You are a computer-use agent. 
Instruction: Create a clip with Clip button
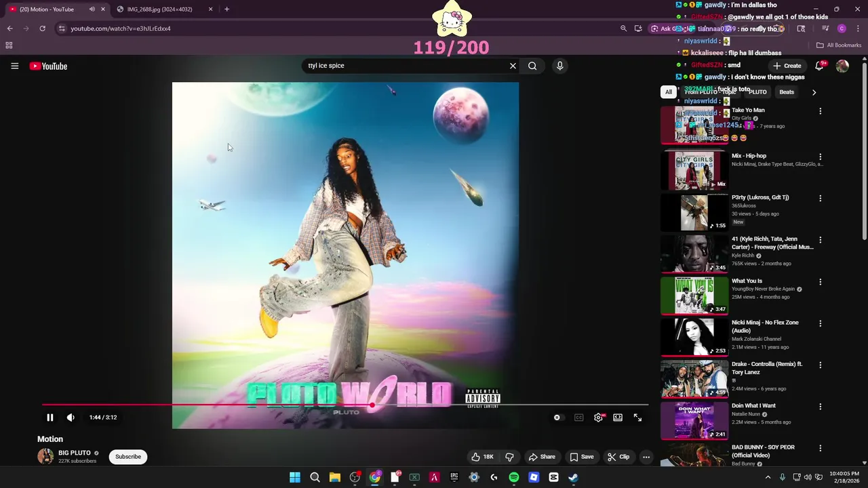tap(618, 457)
